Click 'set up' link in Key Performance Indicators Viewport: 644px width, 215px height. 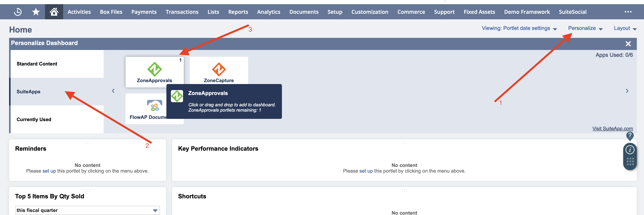coord(366,171)
